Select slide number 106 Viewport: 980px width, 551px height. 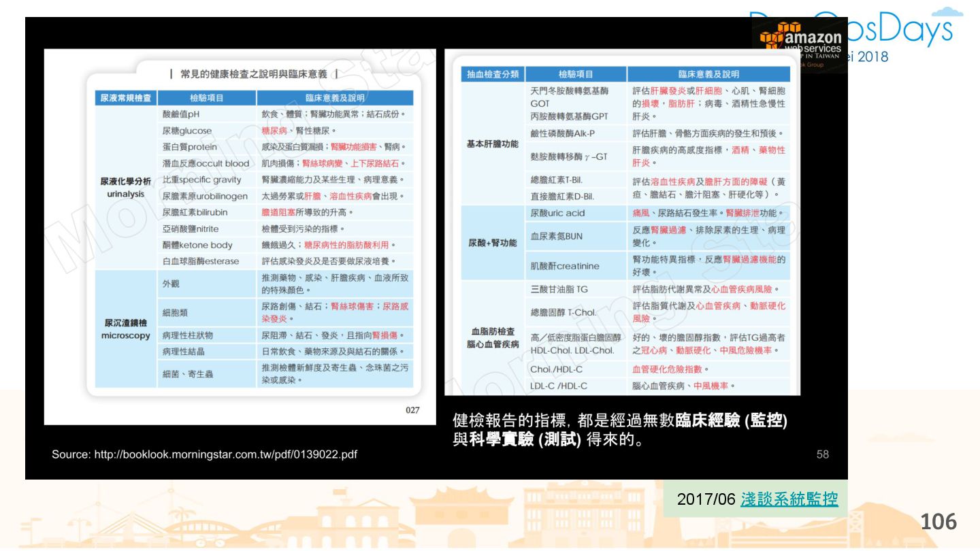[938, 522]
